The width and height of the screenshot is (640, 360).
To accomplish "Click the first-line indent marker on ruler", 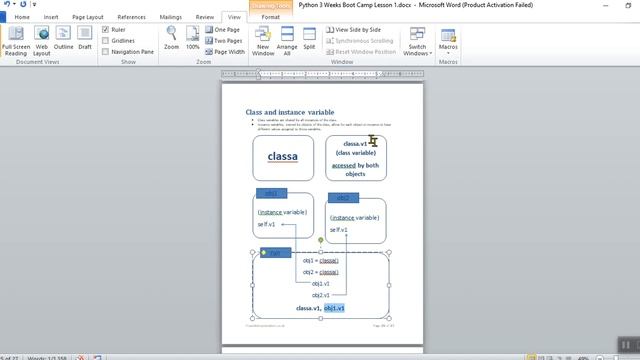I will tap(258, 71).
